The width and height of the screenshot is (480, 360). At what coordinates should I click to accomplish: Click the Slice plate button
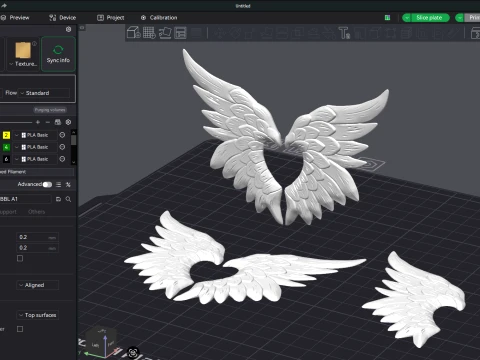pyautogui.click(x=429, y=18)
